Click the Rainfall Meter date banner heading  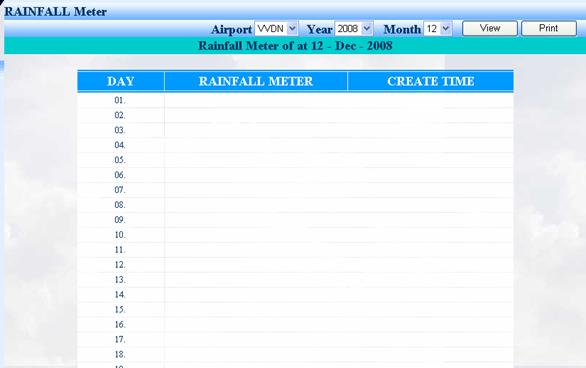(x=295, y=46)
